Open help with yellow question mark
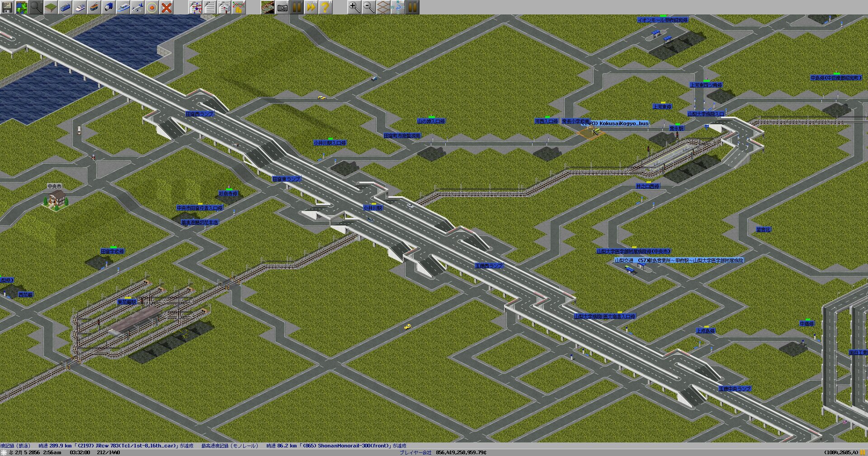The image size is (868, 456). [325, 7]
